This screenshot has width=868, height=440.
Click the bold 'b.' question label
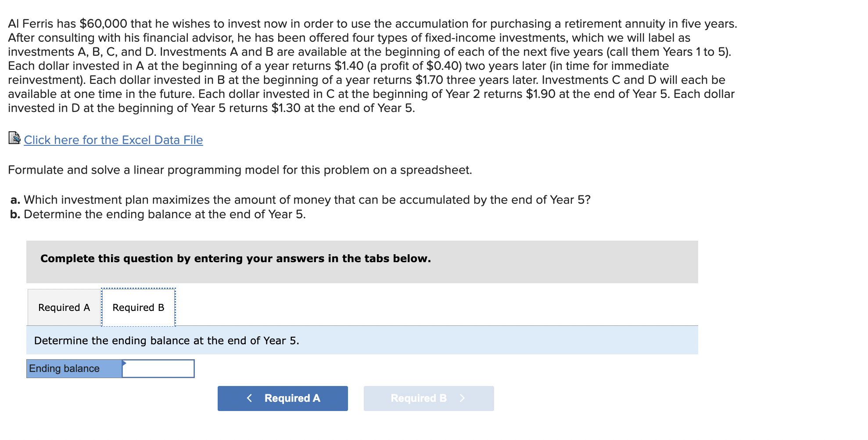[15, 215]
